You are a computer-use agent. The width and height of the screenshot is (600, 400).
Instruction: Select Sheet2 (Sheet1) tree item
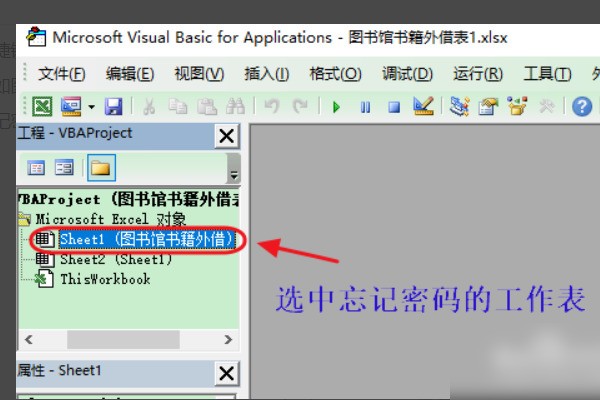coord(116,260)
